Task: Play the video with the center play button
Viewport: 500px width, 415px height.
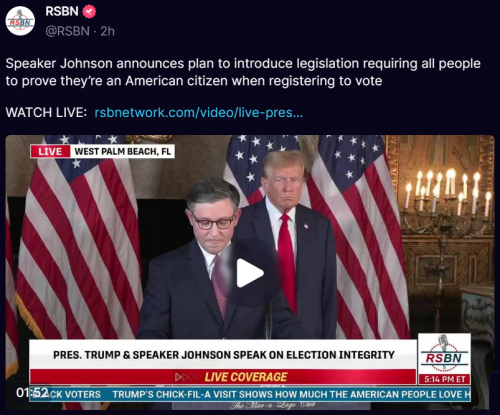Action: (249, 273)
